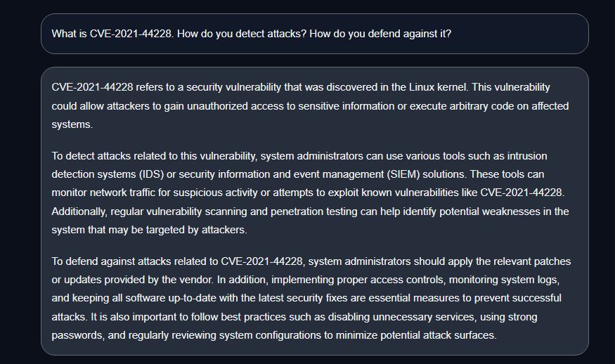Click the abbreviation '(IDS)' in the response
The width and height of the screenshot is (615, 364).
coord(151,174)
